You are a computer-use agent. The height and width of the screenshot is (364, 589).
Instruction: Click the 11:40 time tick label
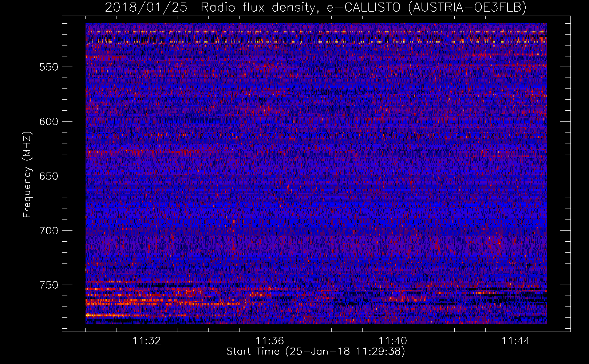tap(393, 341)
